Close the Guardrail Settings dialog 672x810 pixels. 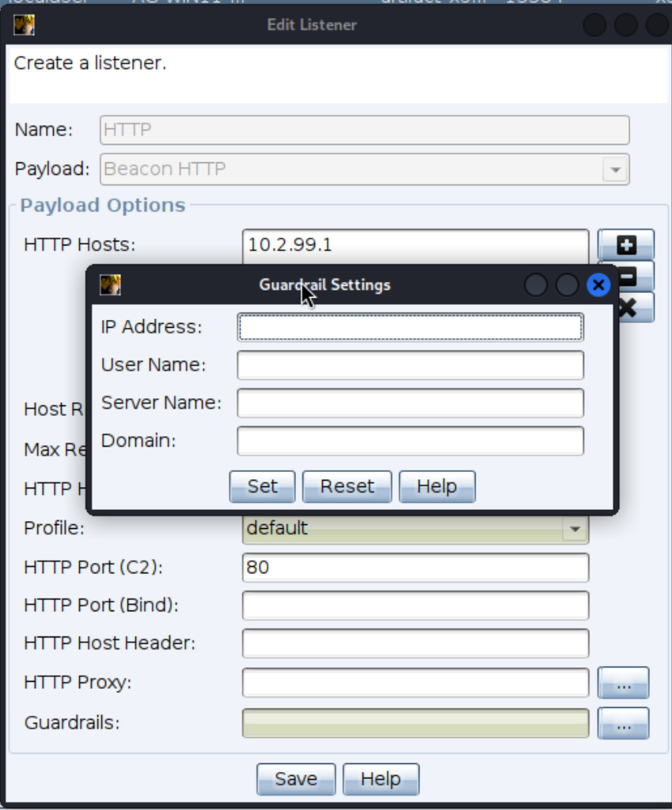click(x=598, y=285)
